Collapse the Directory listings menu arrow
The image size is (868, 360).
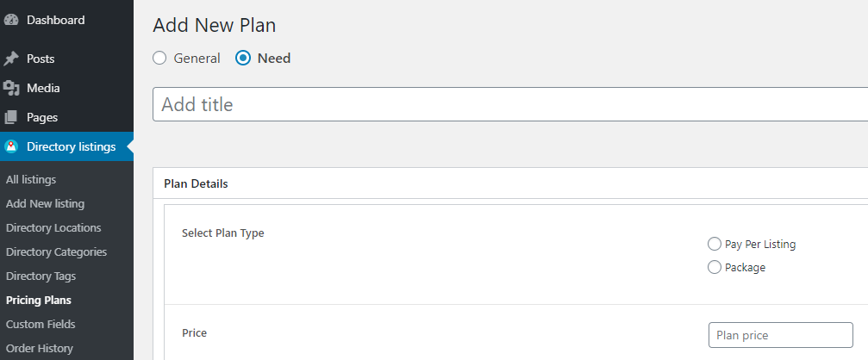click(130, 146)
